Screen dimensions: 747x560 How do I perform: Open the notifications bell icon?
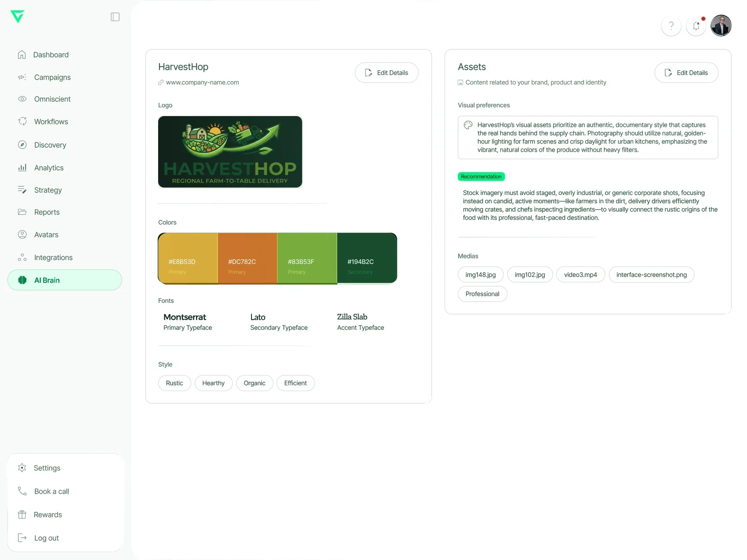click(696, 26)
